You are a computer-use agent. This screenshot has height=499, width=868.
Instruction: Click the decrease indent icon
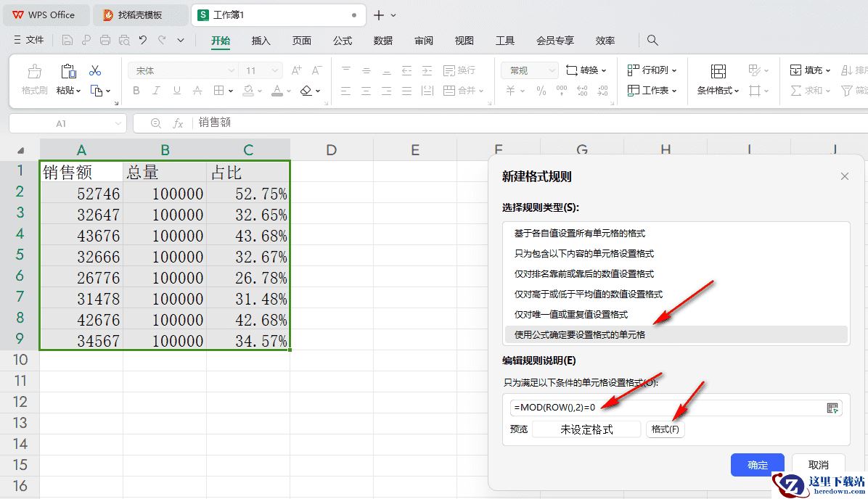coord(407,70)
